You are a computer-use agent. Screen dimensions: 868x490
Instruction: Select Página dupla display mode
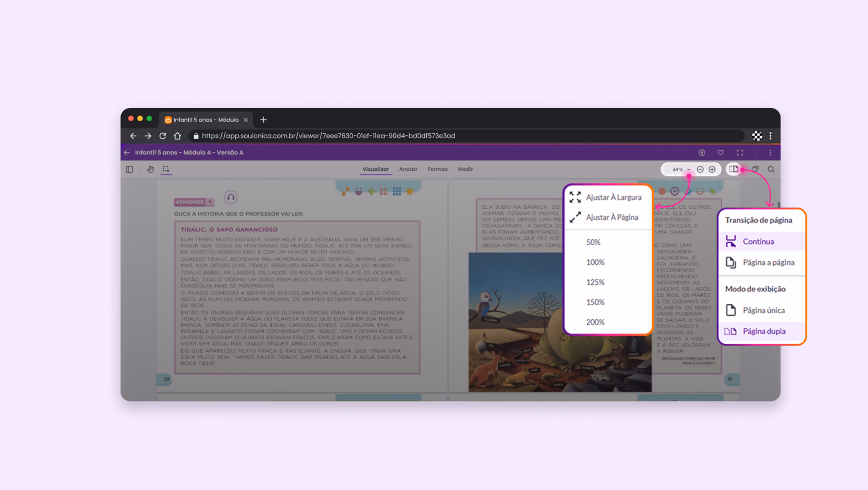762,331
